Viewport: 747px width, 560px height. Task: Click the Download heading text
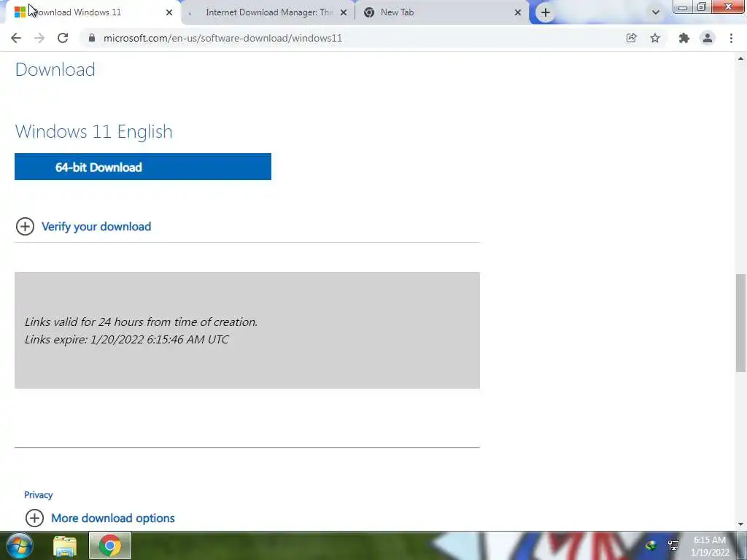click(x=55, y=69)
